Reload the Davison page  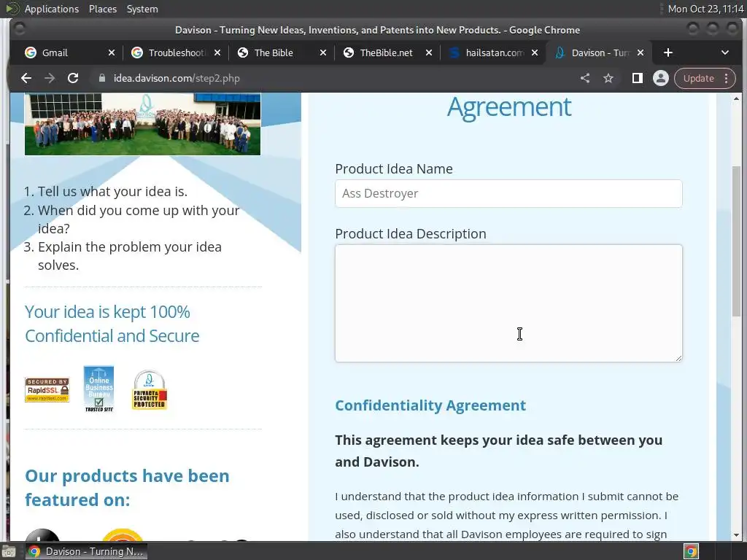coord(73,78)
